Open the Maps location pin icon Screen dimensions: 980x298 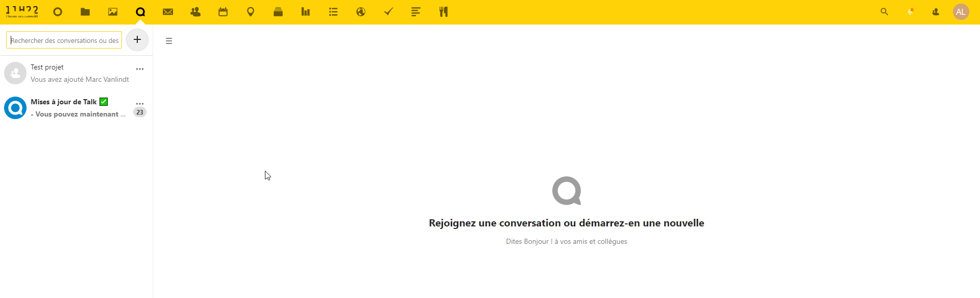coord(251,12)
